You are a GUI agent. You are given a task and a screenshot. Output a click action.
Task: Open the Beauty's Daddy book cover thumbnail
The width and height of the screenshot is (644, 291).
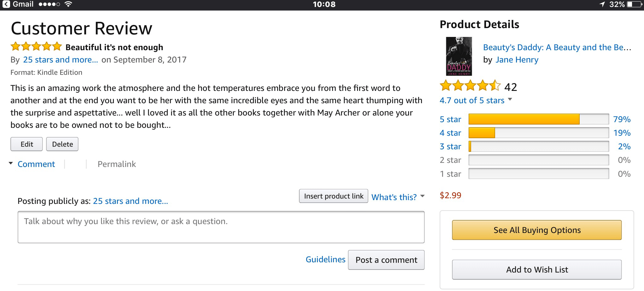tap(459, 56)
